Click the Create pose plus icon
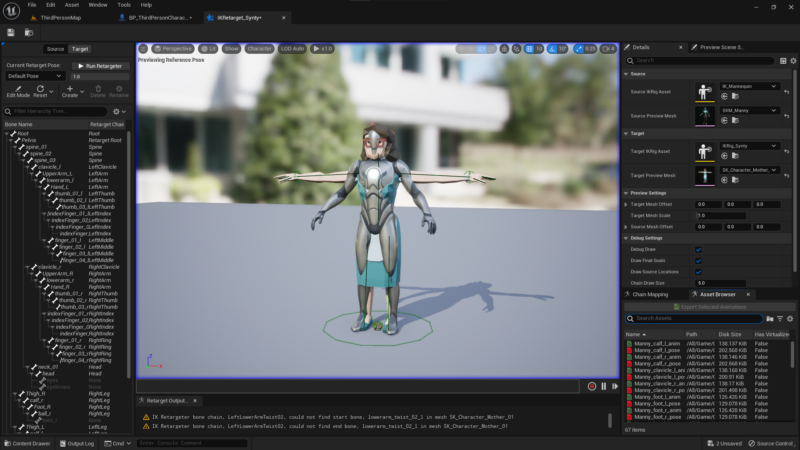The height and width of the screenshot is (450, 800). tap(70, 88)
